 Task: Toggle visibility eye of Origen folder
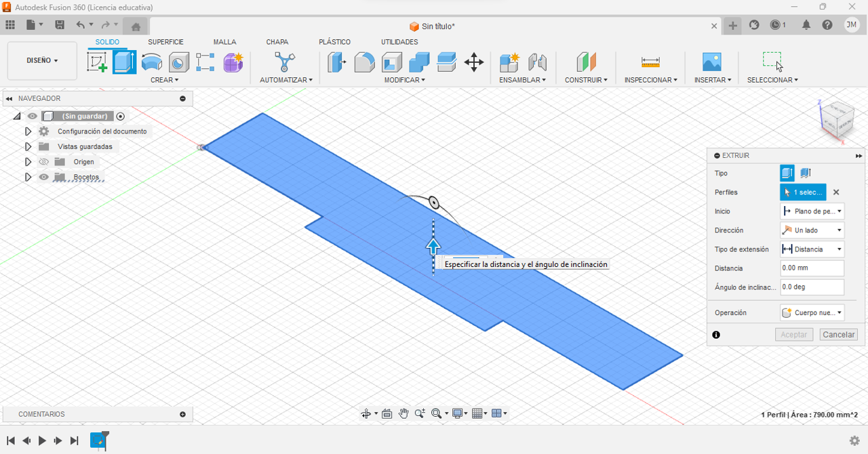(x=44, y=162)
